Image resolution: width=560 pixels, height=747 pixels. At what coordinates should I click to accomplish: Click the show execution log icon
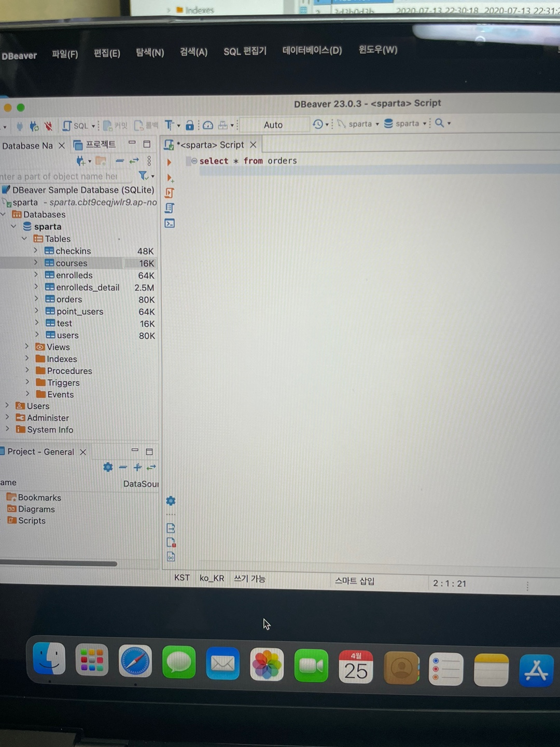pos(171,543)
